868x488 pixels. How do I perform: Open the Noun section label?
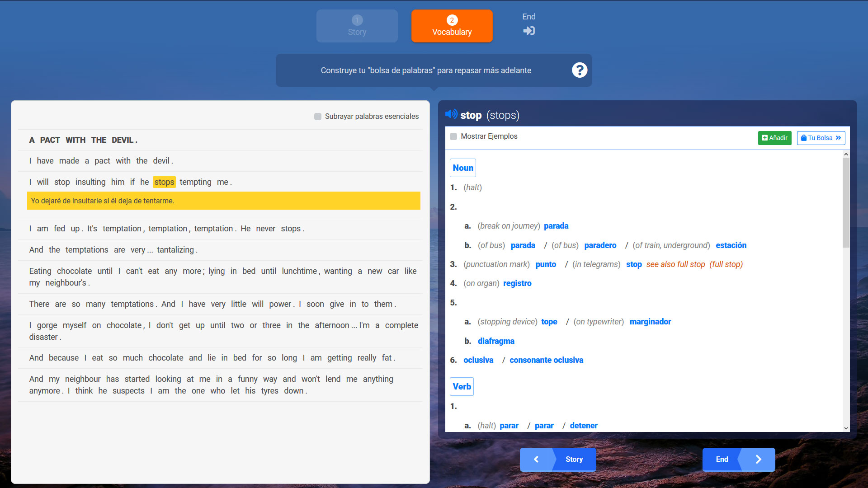point(462,168)
